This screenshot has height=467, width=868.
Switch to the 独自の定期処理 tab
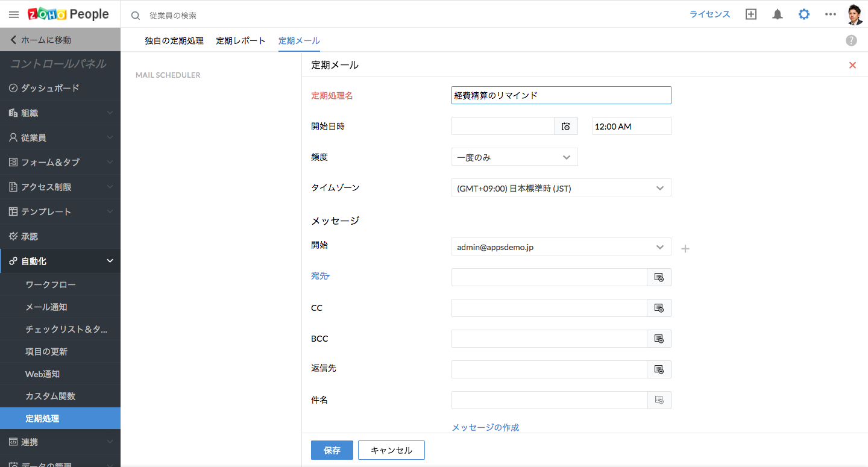(x=174, y=41)
